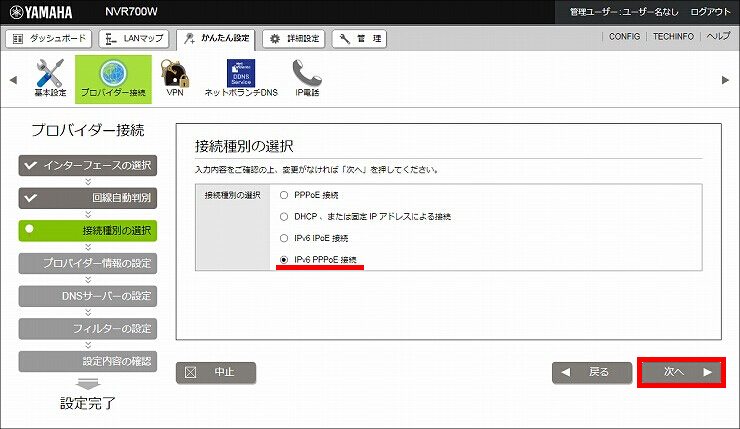This screenshot has height=429, width=740.
Task: Switch to the ダッシュボード tab
Action: 49,39
